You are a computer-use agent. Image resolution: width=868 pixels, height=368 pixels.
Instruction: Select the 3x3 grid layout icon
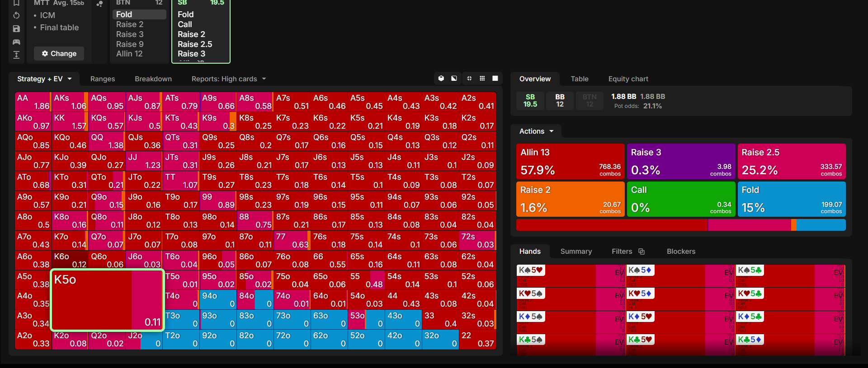[x=482, y=79]
